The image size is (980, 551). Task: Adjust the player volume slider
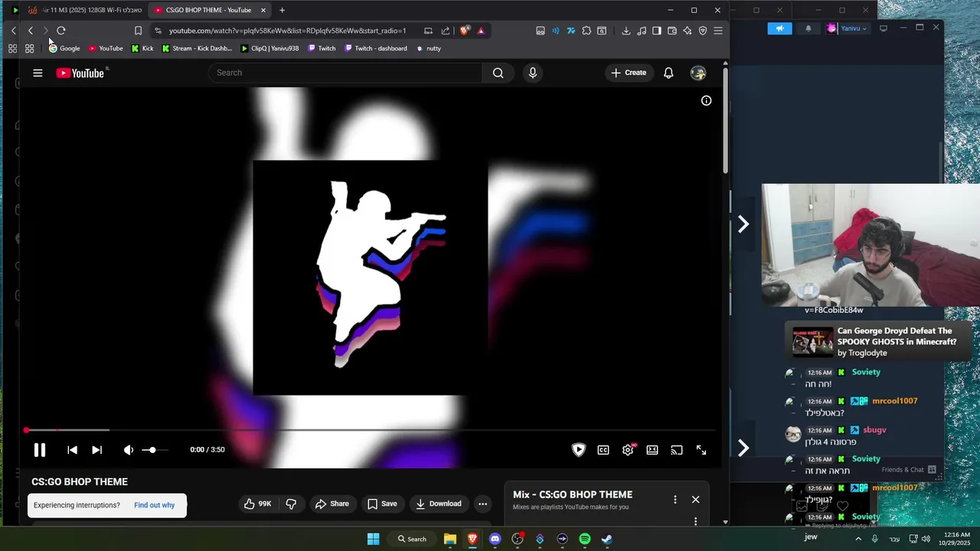click(x=155, y=450)
